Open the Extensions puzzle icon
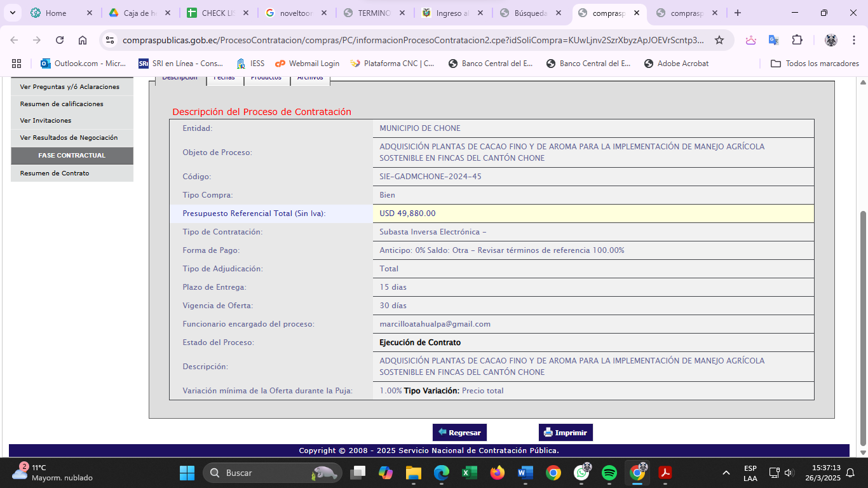Screen dimensions: 868x488 [x=797, y=40]
